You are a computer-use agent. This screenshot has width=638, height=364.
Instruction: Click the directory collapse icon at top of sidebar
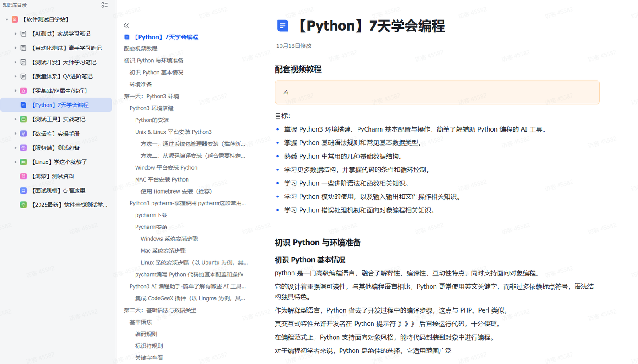click(105, 5)
